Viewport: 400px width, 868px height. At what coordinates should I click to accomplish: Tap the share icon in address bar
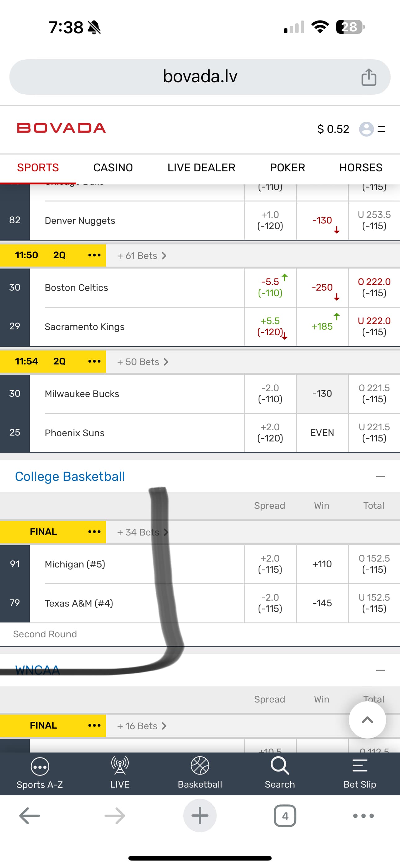tap(369, 77)
